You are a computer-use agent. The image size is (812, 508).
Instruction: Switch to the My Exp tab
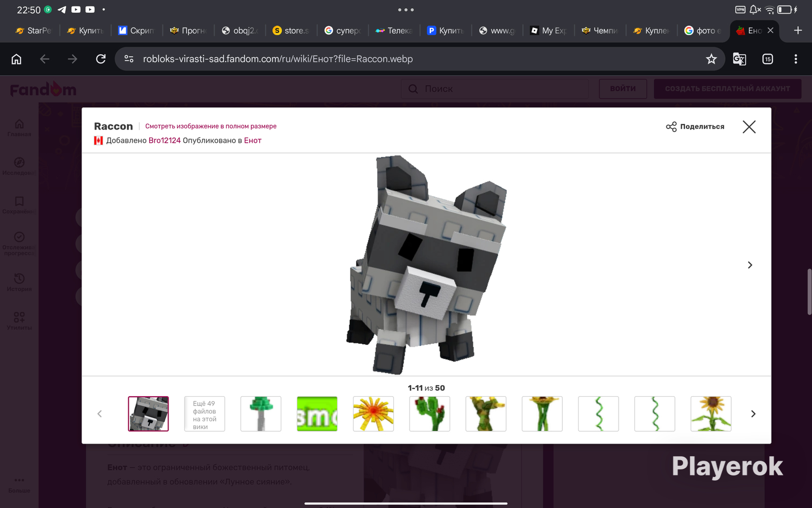click(x=548, y=30)
